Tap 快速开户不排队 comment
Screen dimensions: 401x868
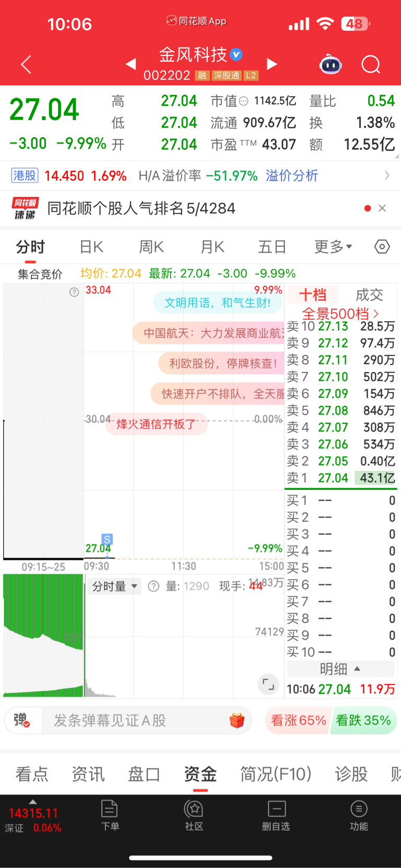coord(218,393)
